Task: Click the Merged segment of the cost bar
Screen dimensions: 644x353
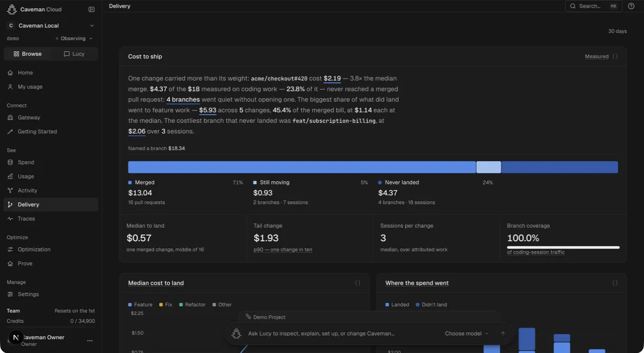Action: coord(302,167)
